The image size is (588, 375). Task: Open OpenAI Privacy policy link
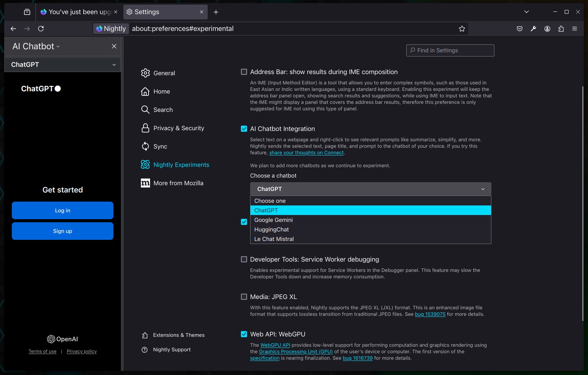click(x=82, y=351)
